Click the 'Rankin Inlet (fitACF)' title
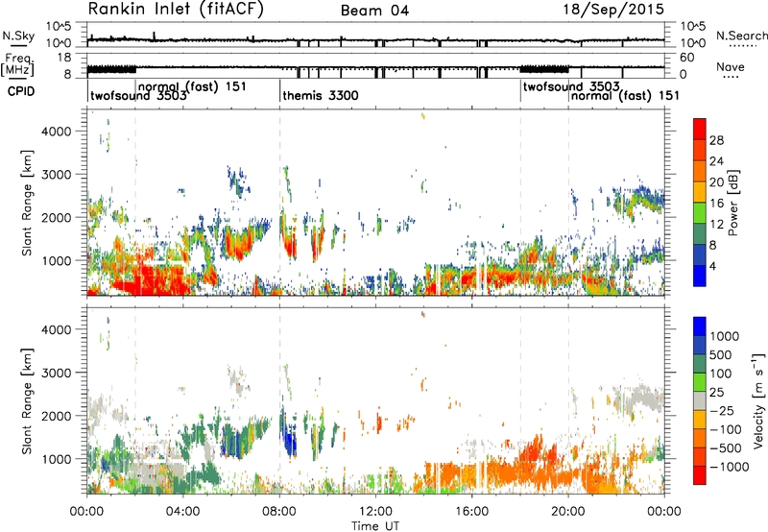768x532 pixels. coord(176,9)
